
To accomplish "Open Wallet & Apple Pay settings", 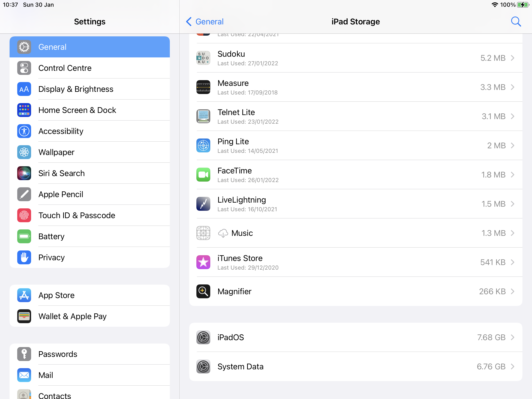I will [90, 316].
